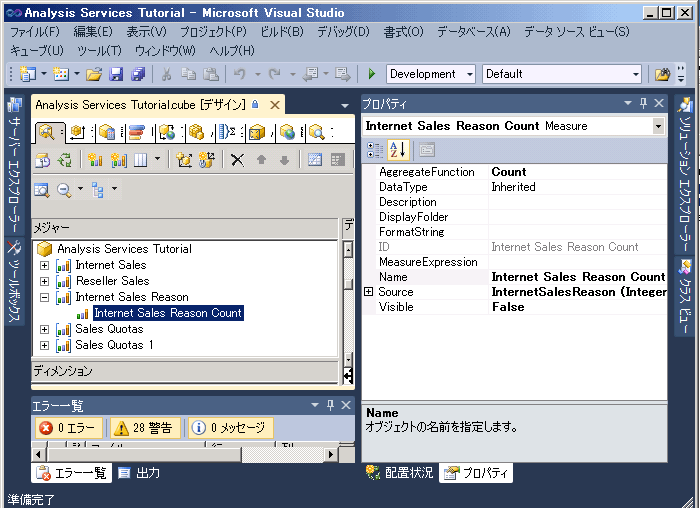Viewport: 700px width, 508px height.
Task: Click the New Measure icon
Action: coord(95,160)
